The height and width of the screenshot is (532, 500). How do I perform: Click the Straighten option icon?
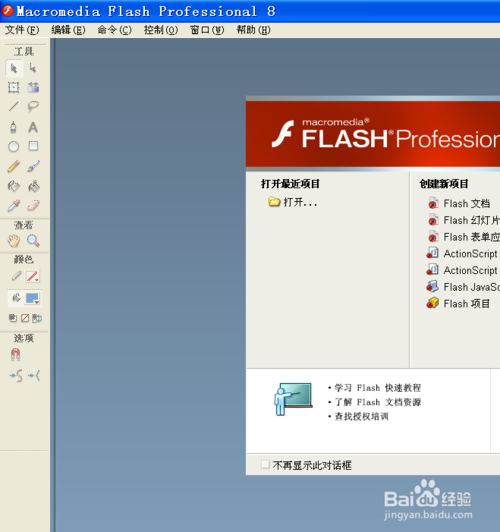coord(34,376)
